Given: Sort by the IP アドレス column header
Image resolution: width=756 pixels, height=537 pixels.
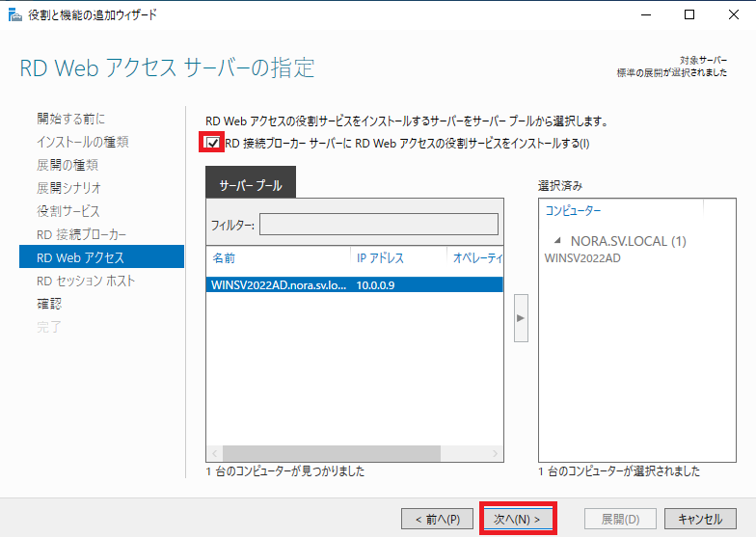Looking at the screenshot, I should pos(380,258).
